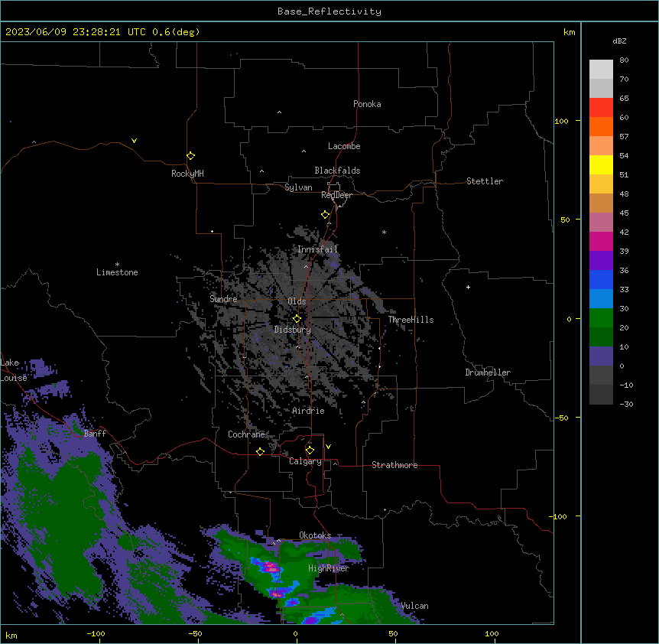Click the orange 60–57 dBZ legend swatch
Viewport: 659px width, 644px height.
coord(601,126)
